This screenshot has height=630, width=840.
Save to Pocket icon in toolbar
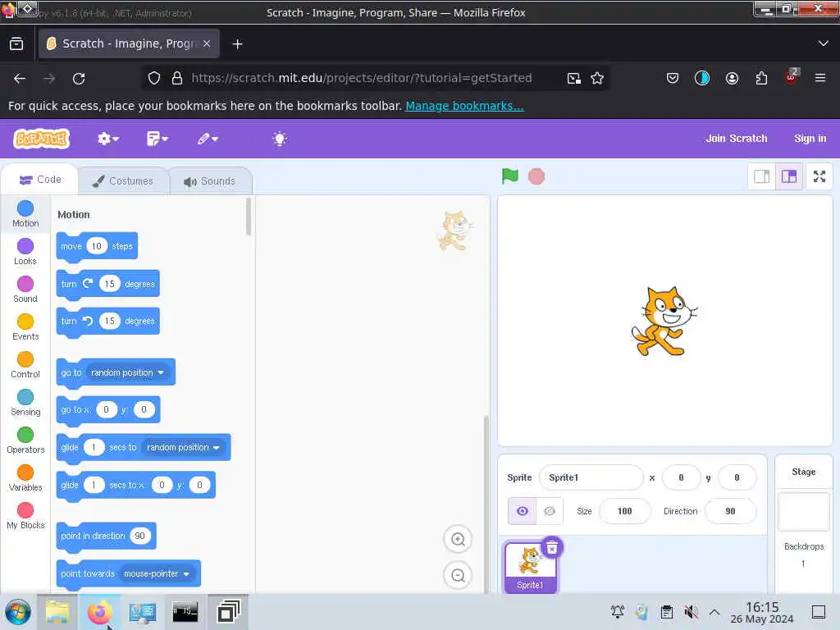673,78
